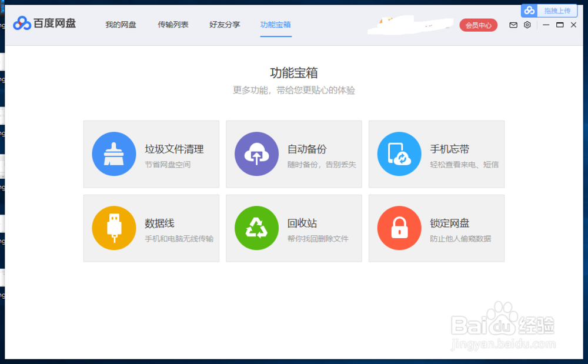Select the 功能宝箱 tab

pyautogui.click(x=275, y=25)
